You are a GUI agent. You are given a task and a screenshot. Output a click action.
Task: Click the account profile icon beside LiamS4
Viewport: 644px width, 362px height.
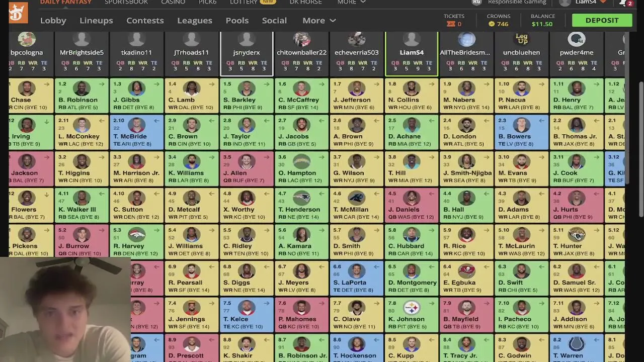(x=566, y=3)
